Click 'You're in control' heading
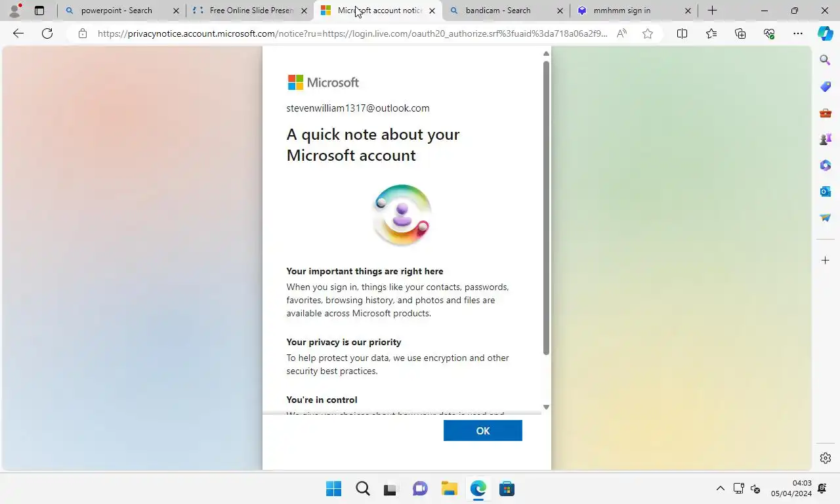Viewport: 840px width, 504px height. 322,400
